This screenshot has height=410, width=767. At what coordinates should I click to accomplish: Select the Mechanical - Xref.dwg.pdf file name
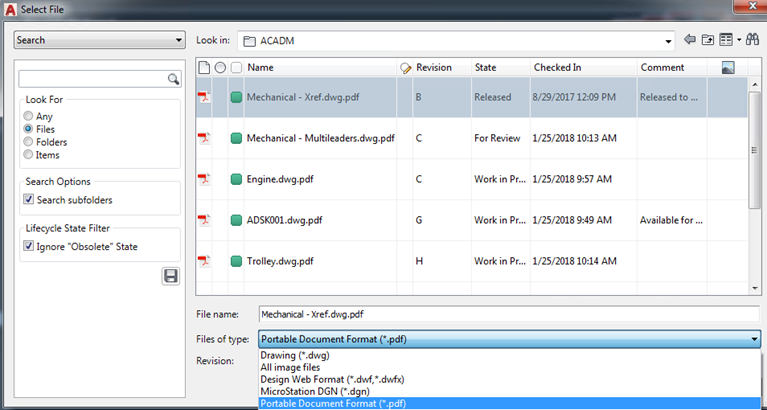pos(303,97)
